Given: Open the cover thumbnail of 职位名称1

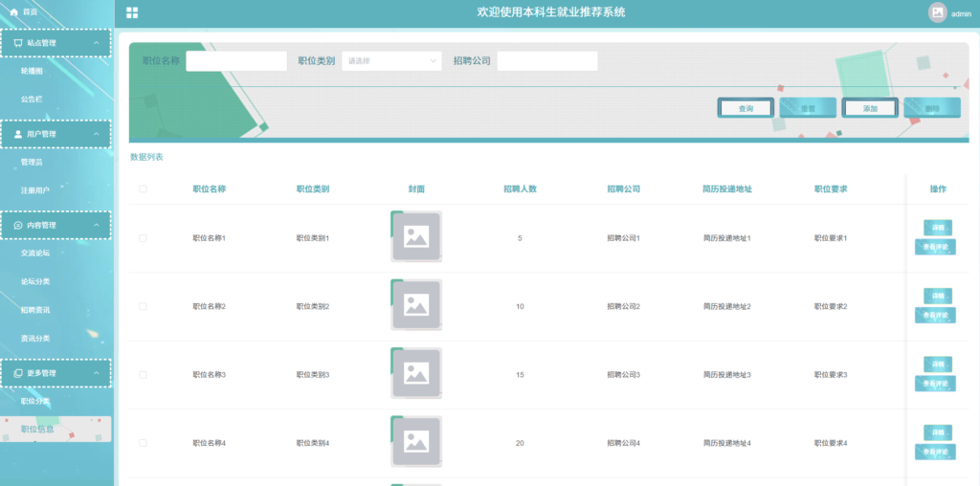Looking at the screenshot, I should click(x=416, y=236).
